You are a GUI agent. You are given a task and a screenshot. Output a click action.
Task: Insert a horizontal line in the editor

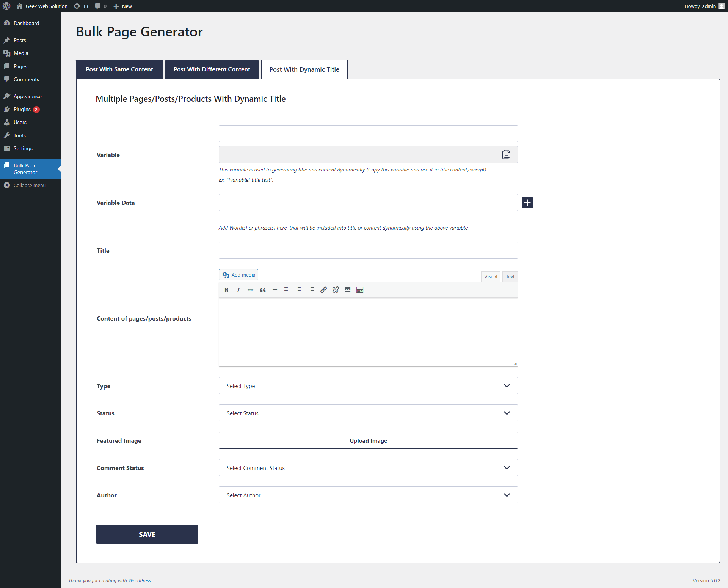(275, 290)
